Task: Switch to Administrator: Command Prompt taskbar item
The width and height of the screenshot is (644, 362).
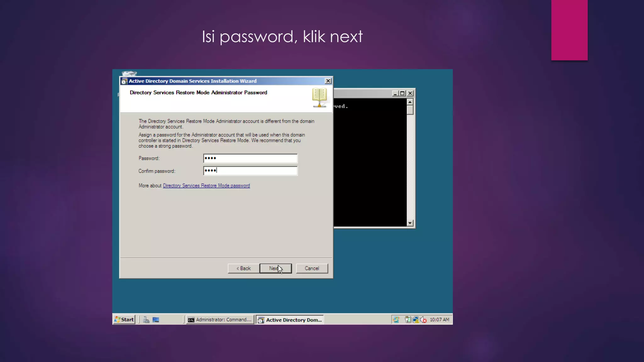Action: [x=220, y=320]
